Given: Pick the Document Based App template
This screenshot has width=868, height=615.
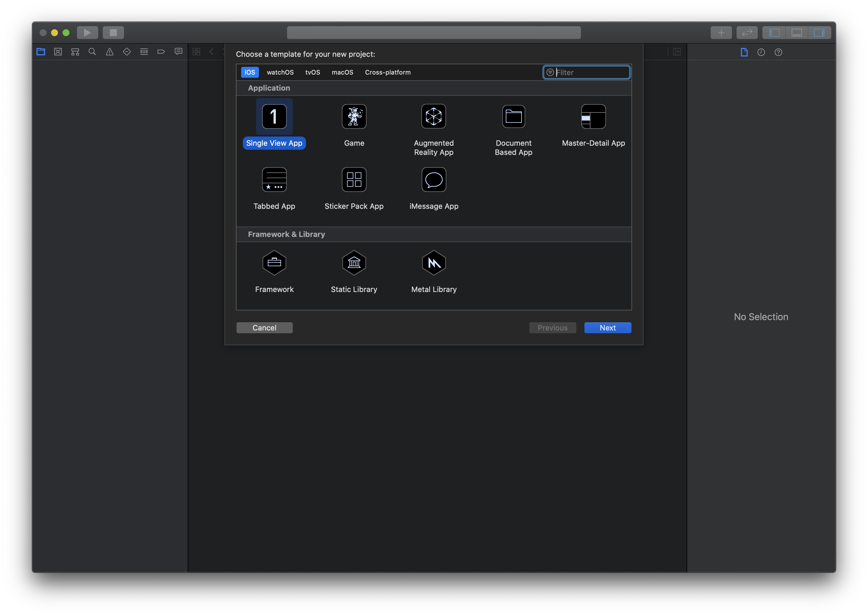Looking at the screenshot, I should click(x=514, y=117).
